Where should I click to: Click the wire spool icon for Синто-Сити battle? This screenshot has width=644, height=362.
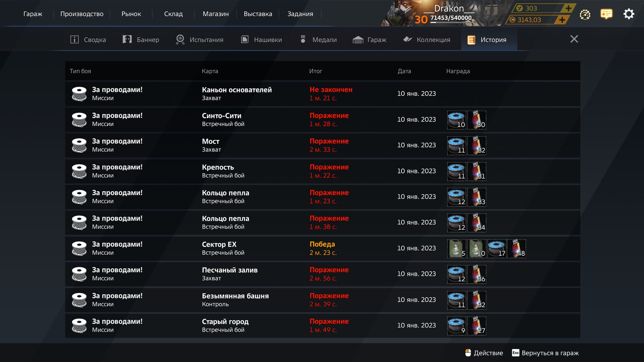pos(79,120)
